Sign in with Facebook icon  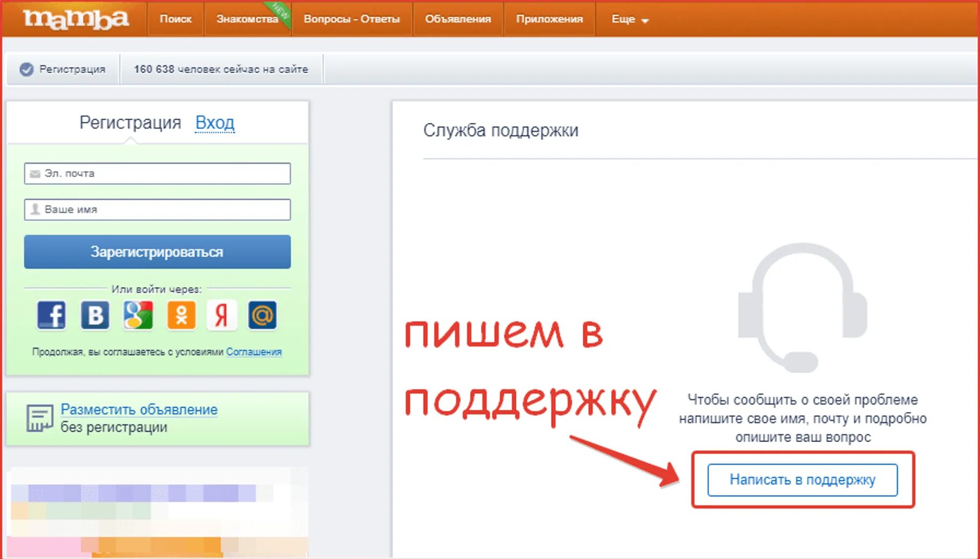[51, 315]
